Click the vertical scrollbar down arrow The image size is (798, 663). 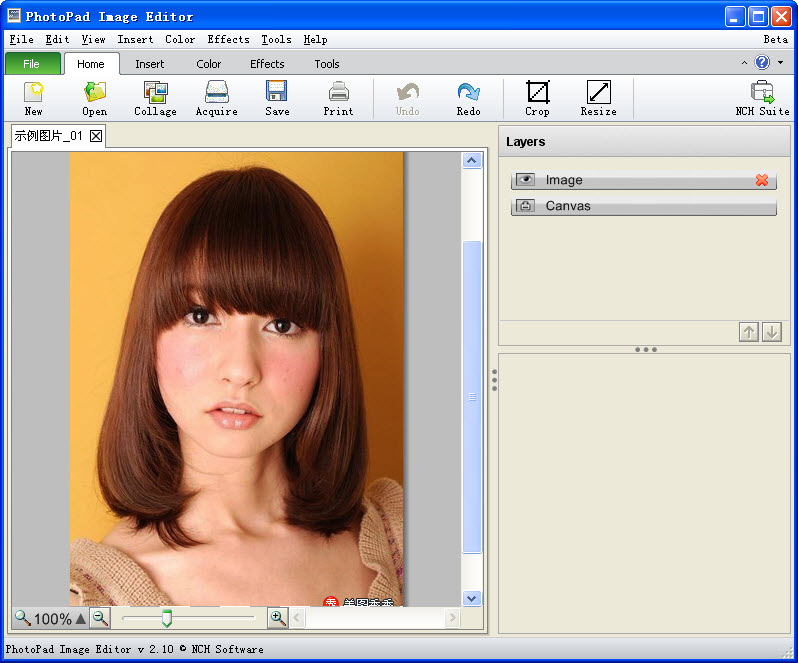(x=472, y=598)
